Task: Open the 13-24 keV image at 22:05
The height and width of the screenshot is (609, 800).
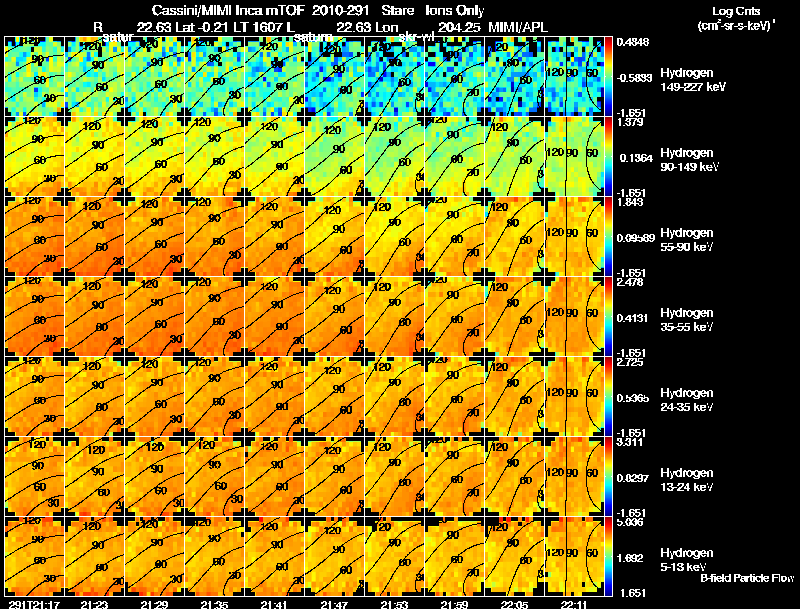Action: [x=515, y=477]
